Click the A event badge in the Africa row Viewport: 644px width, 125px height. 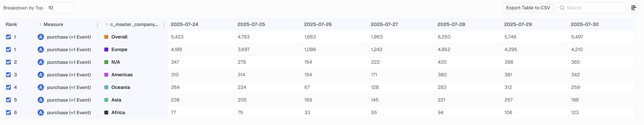pyautogui.click(x=41, y=113)
